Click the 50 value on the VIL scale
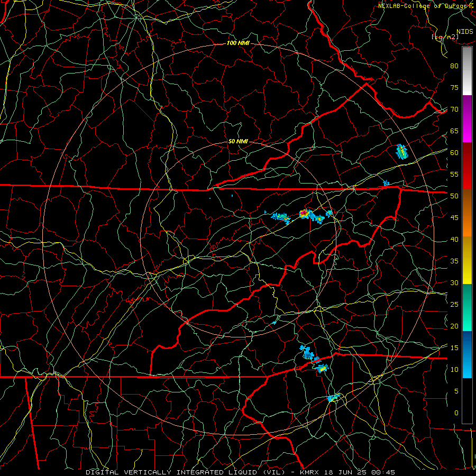 click(454, 196)
